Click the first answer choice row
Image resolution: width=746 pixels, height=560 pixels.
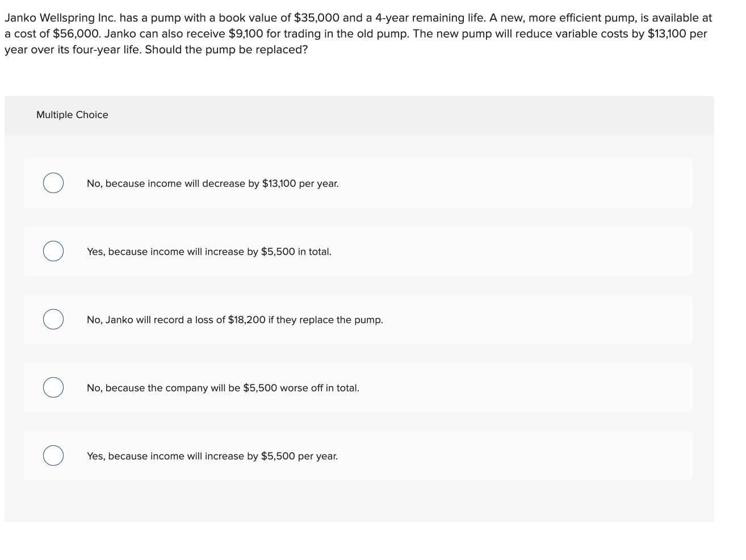tap(358, 183)
